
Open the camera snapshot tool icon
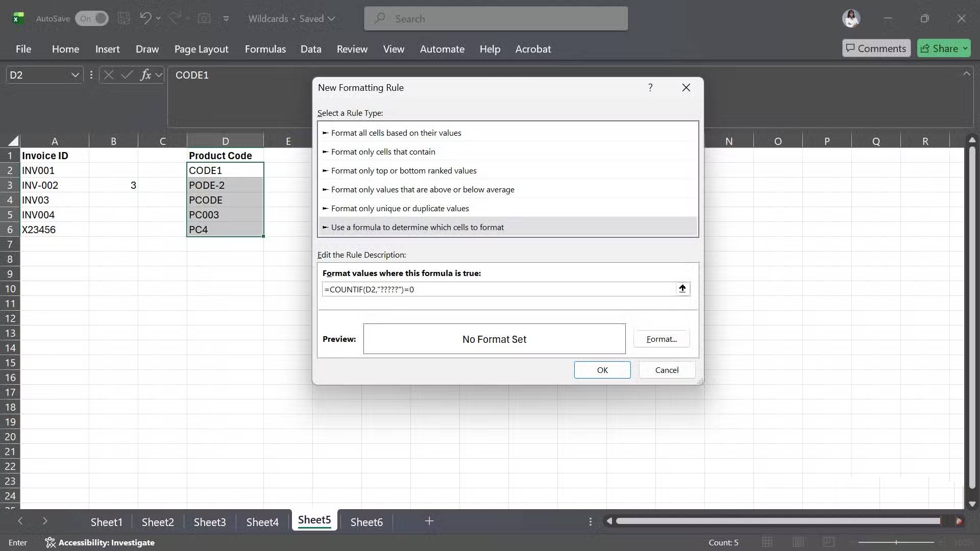(x=204, y=18)
